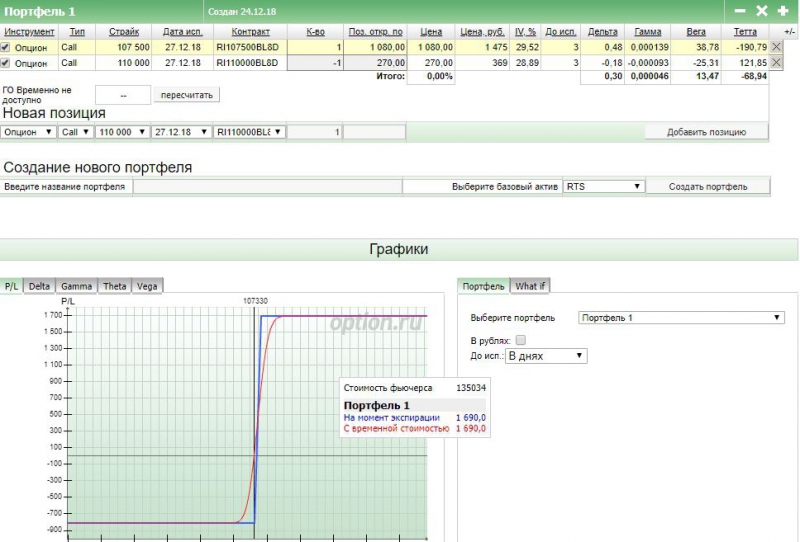
Task: Click the X icon in portfolio header
Action: click(x=761, y=11)
